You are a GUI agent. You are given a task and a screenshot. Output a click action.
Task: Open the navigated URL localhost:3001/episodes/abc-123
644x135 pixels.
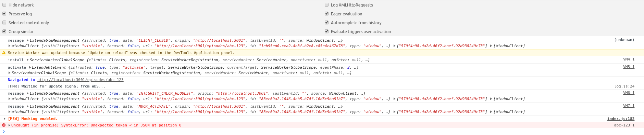point(80,80)
